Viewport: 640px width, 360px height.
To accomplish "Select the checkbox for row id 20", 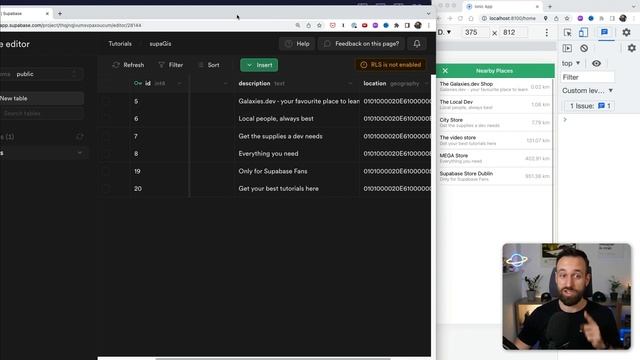I will [106, 189].
